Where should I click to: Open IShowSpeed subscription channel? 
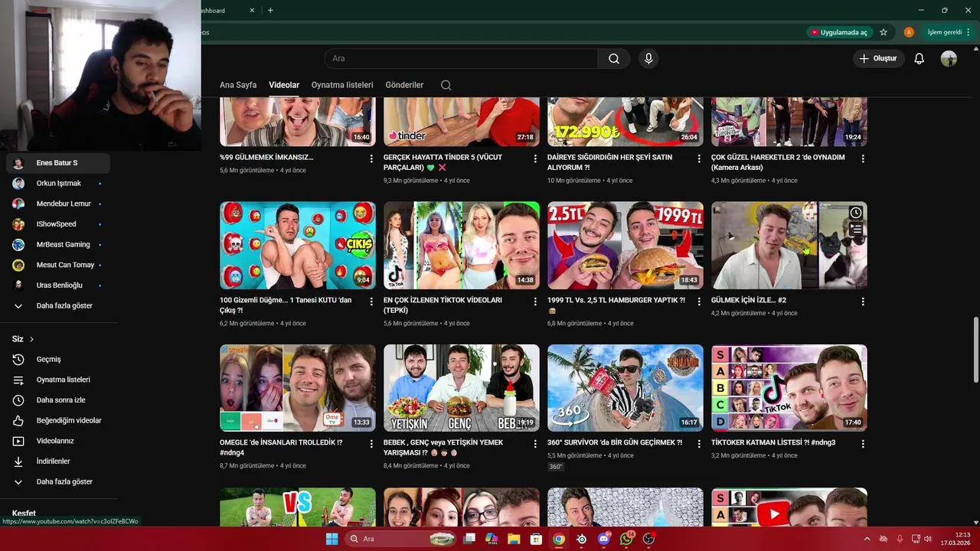click(58, 224)
